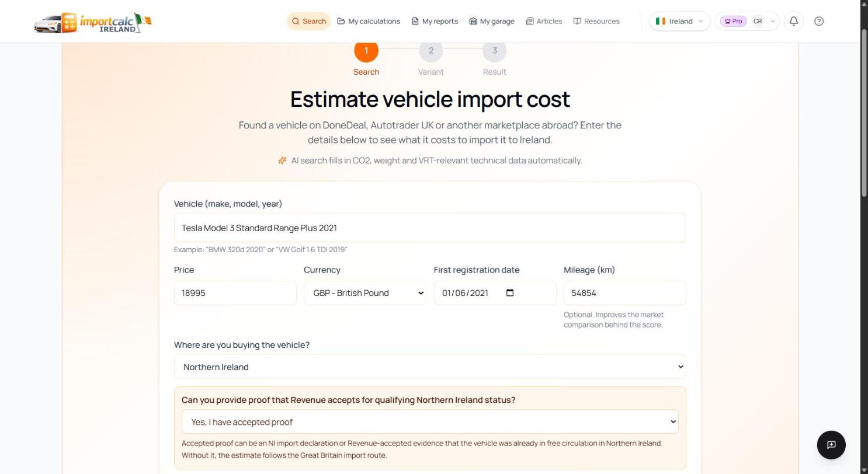Click the ImportCalc Ireland logo
The height and width of the screenshot is (474, 868).
93,22
